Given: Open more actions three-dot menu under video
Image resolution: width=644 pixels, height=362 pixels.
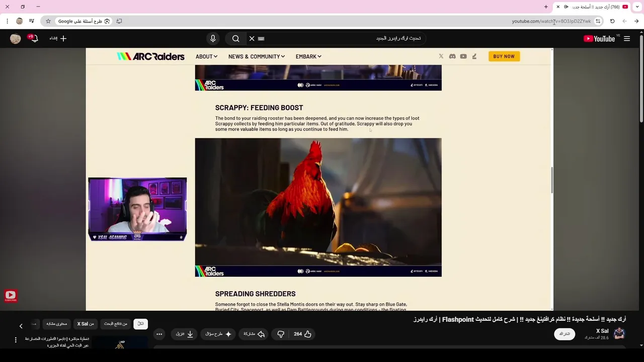Looking at the screenshot, I should pyautogui.click(x=159, y=334).
